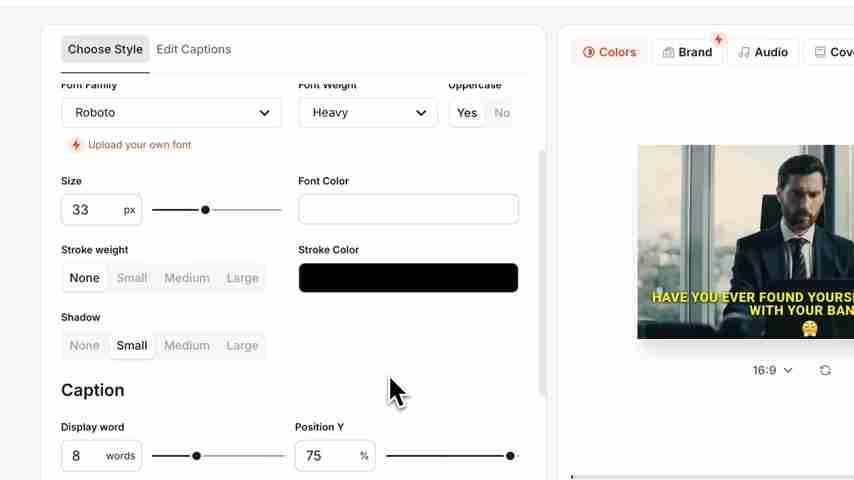Switch to the Edit Captions tab
Viewport: 854px width, 480px height.
[x=193, y=49]
